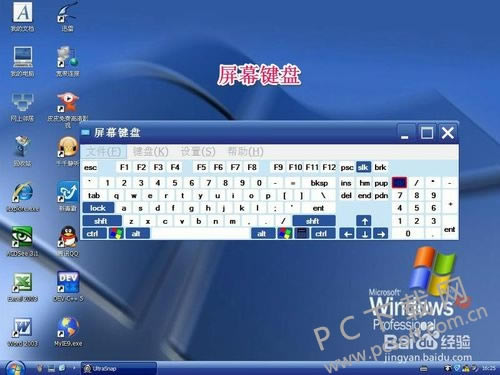
Task: Click the psc print-screen key
Action: [x=347, y=167]
